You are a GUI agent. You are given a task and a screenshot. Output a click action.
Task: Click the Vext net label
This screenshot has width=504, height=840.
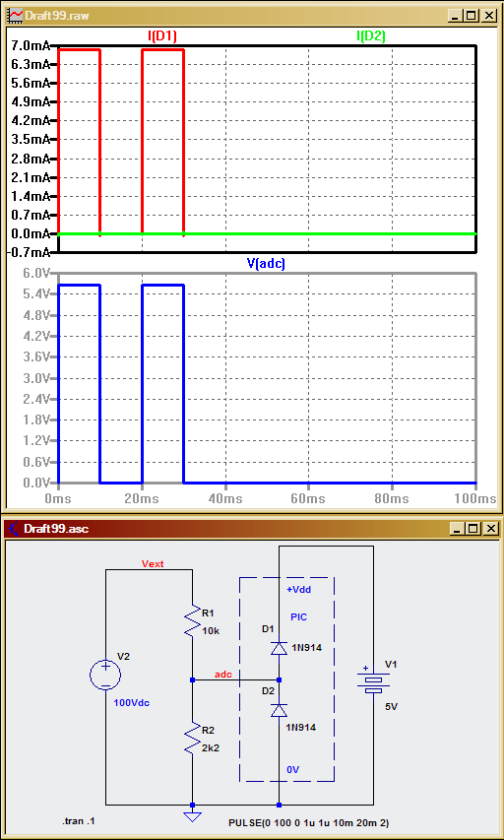[153, 563]
